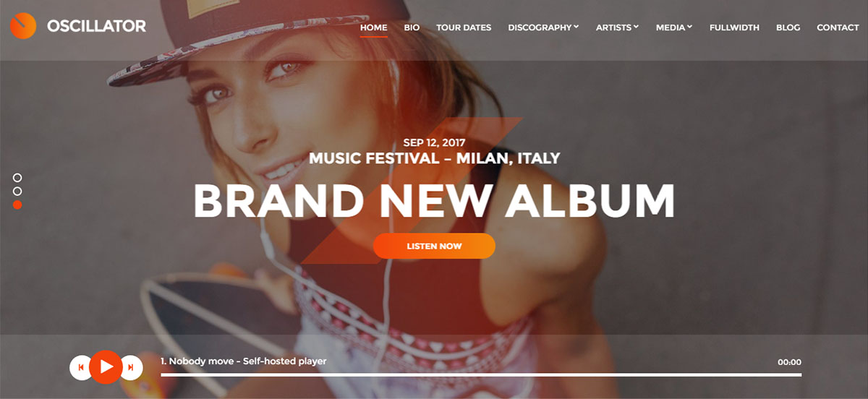
Task: Skip to previous track in player
Action: coord(81,367)
